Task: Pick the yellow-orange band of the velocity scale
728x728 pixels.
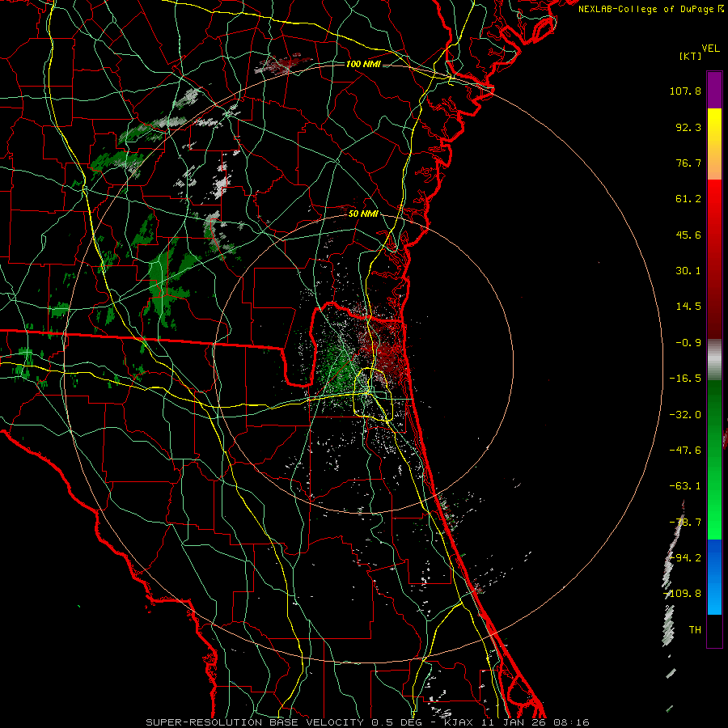Action: coord(714,144)
